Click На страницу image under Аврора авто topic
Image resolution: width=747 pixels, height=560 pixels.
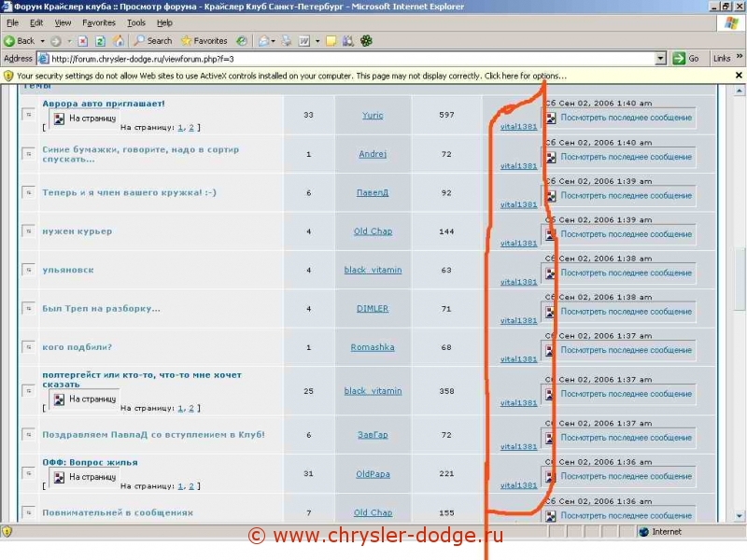84,119
